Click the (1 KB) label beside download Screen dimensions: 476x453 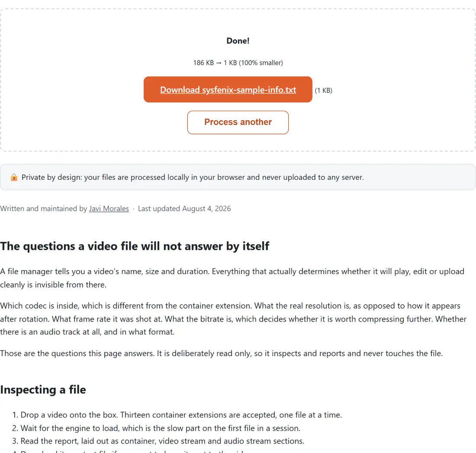pos(323,90)
